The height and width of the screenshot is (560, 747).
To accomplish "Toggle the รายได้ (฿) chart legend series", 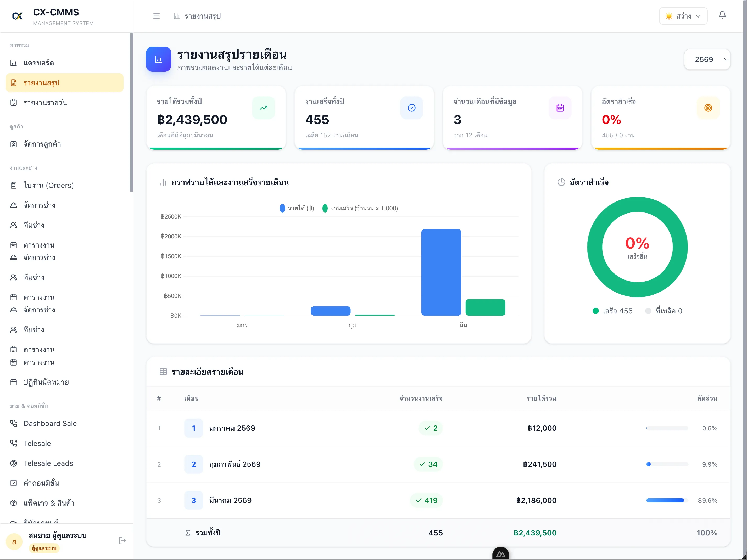I will tap(297, 208).
